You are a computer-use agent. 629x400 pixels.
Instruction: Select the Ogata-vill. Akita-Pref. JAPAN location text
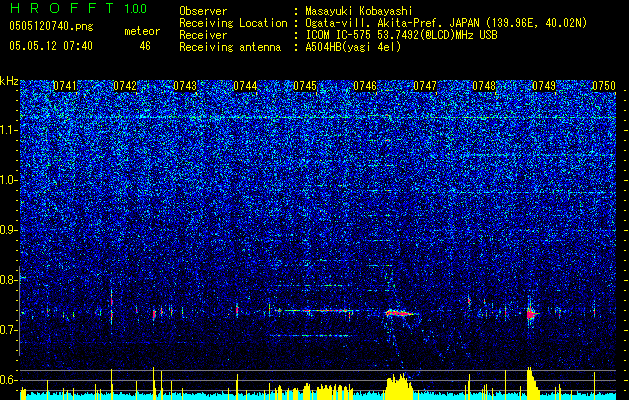[446, 23]
